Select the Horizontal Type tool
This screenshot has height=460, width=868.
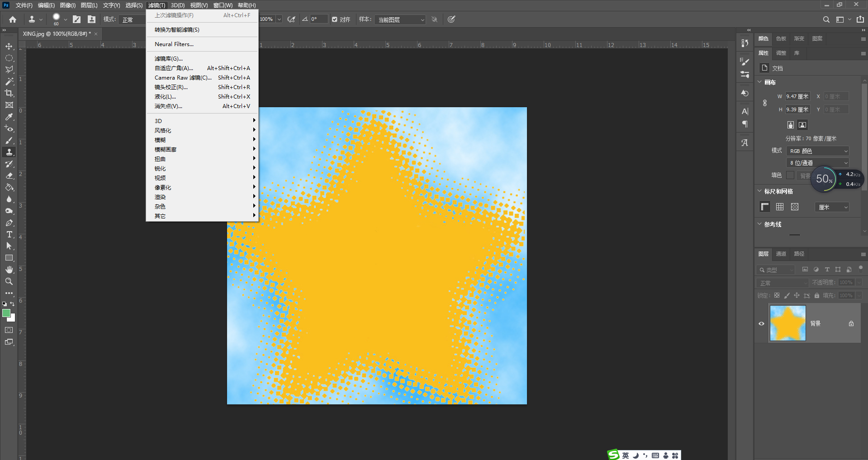coord(9,234)
